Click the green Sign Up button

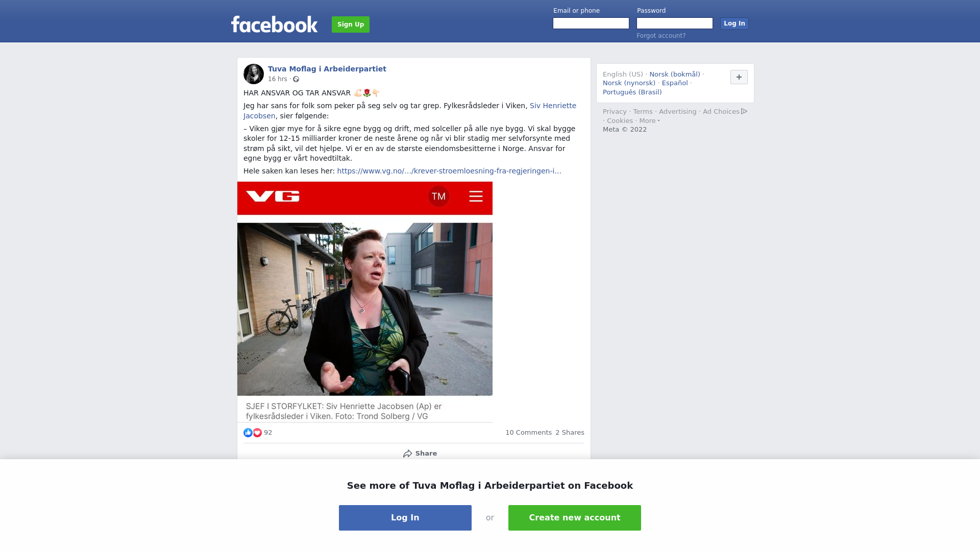(x=351, y=24)
